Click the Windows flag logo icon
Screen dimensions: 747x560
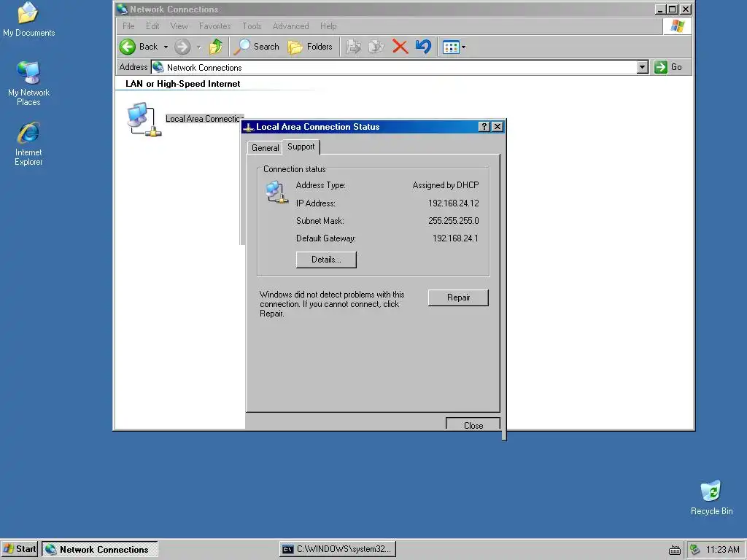tap(678, 26)
